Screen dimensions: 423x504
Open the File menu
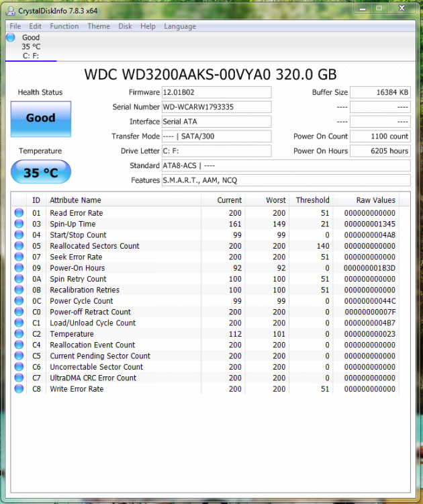[15, 26]
